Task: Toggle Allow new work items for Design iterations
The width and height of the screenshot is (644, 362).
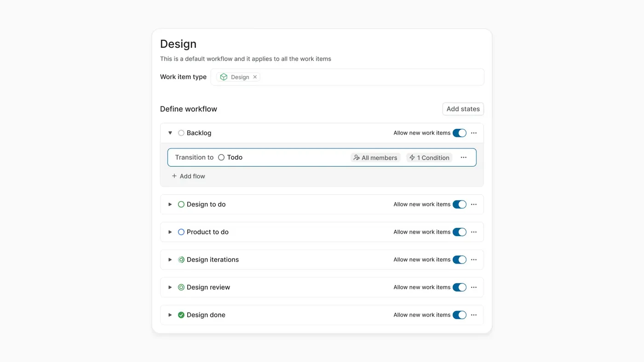Action: 460,259
